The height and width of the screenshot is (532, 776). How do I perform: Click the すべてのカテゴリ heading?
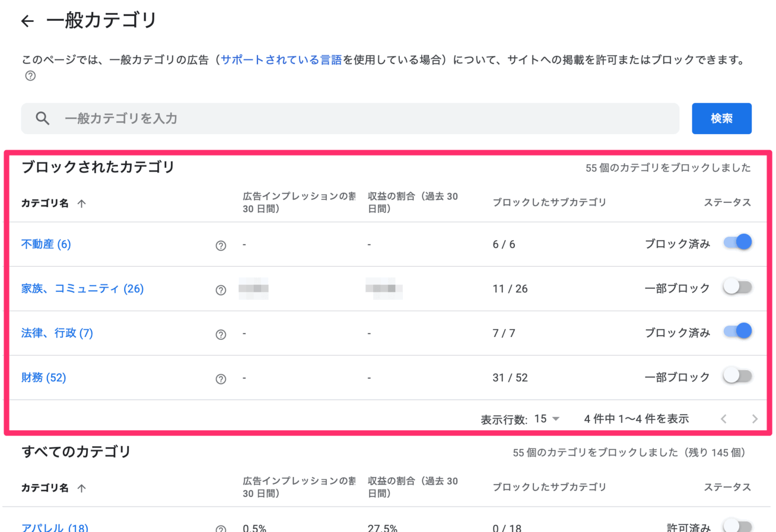pyautogui.click(x=76, y=452)
